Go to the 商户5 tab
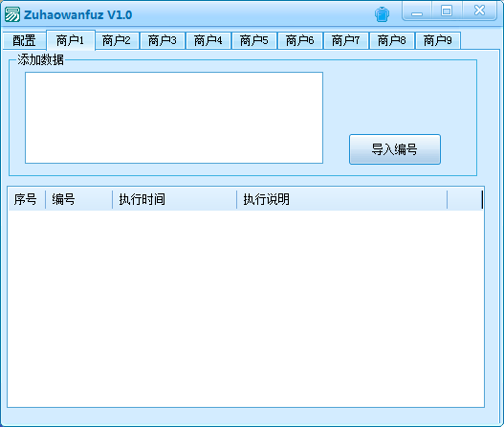 [254, 40]
